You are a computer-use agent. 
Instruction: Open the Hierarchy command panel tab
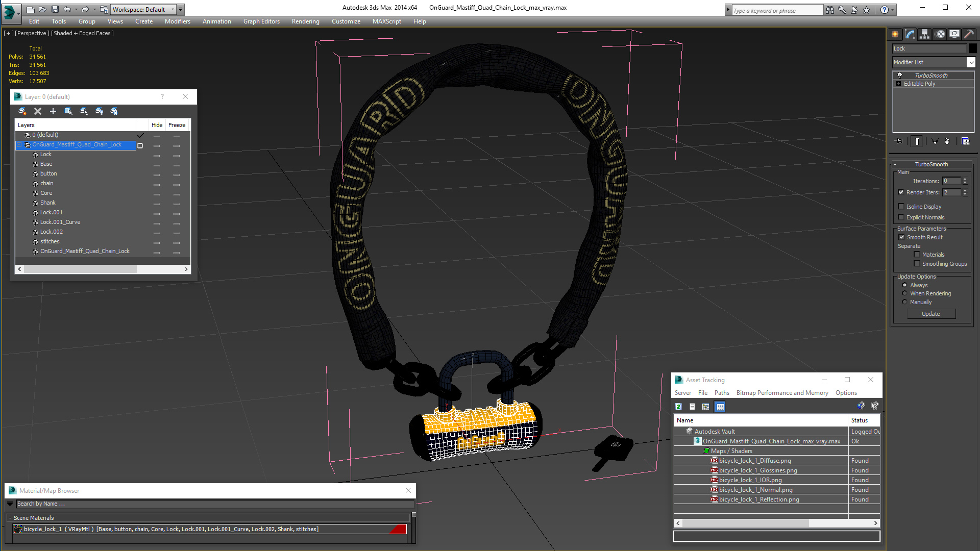tap(924, 34)
